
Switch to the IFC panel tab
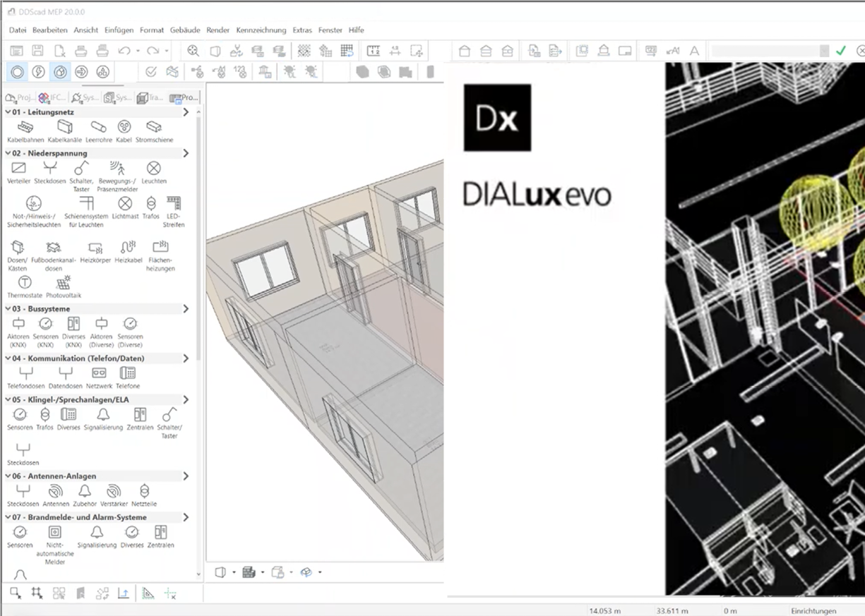[x=53, y=97]
